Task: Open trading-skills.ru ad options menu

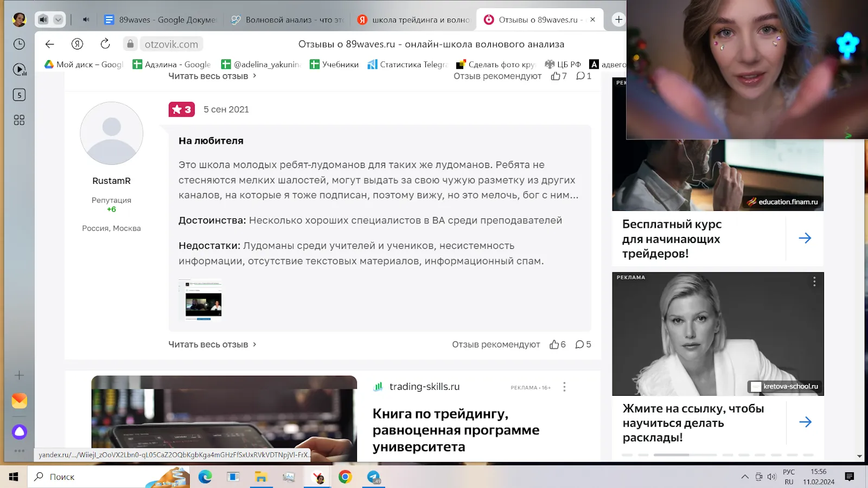Action: 564,387
